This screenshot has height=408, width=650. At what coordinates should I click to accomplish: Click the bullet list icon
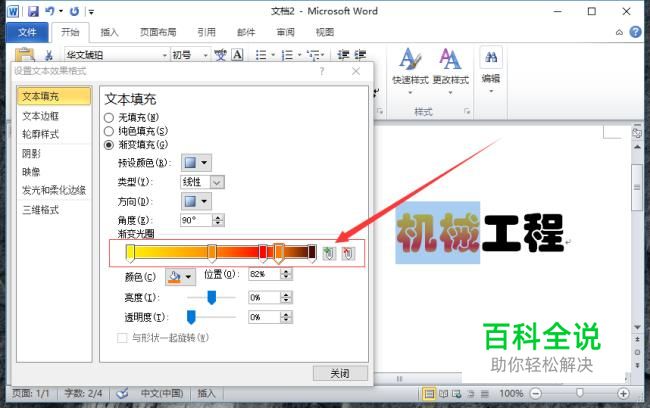point(261,55)
